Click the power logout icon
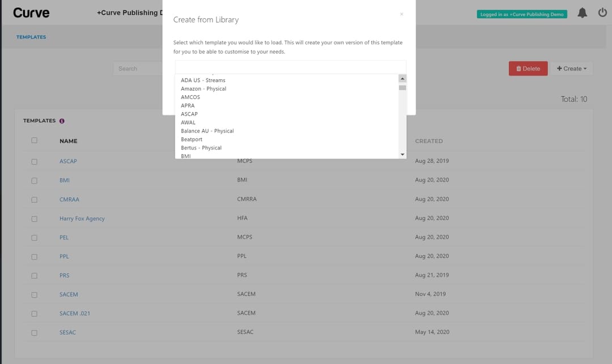The width and height of the screenshot is (612, 364). click(x=602, y=12)
